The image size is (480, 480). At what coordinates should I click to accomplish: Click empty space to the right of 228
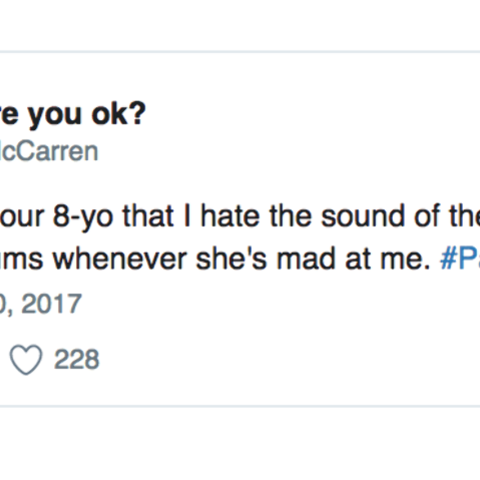283,360
